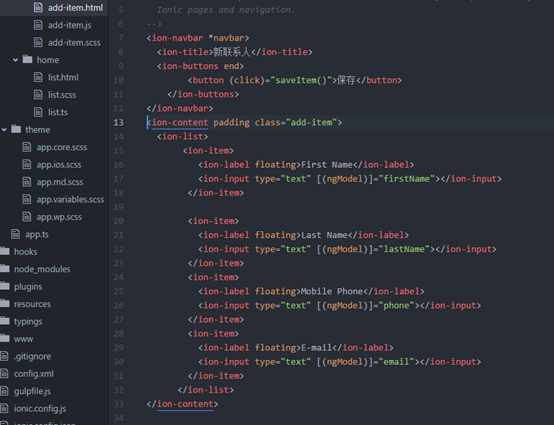Open add-item.html in the file tree
Viewport: 554px width, 425px height.
(75, 7)
